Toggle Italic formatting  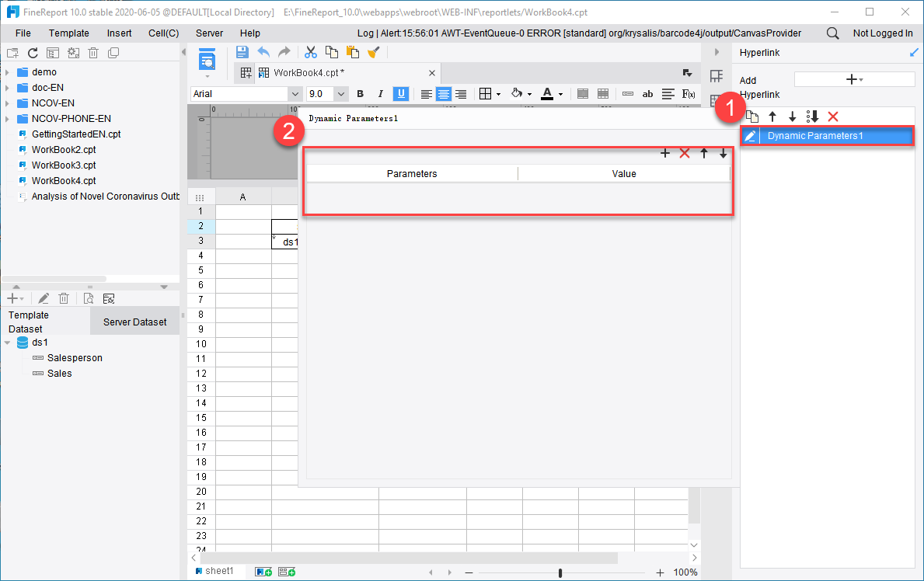pos(380,94)
